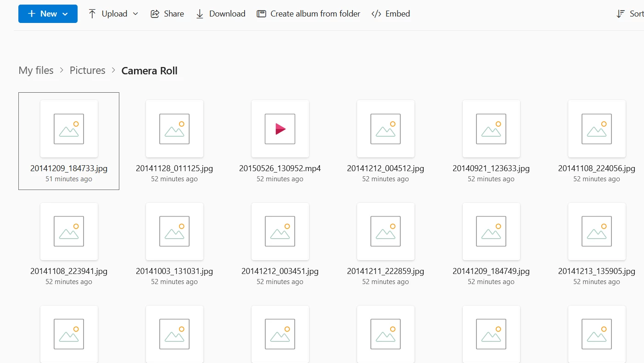The height and width of the screenshot is (363, 644).
Task: Select image icon of 20141212_003451.jpg
Action: coord(280,231)
